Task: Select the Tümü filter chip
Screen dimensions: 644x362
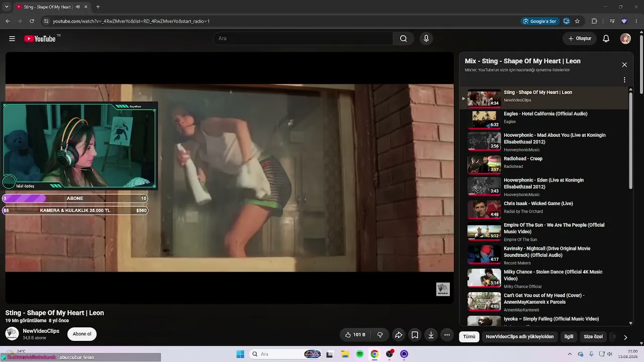Action: [469, 337]
